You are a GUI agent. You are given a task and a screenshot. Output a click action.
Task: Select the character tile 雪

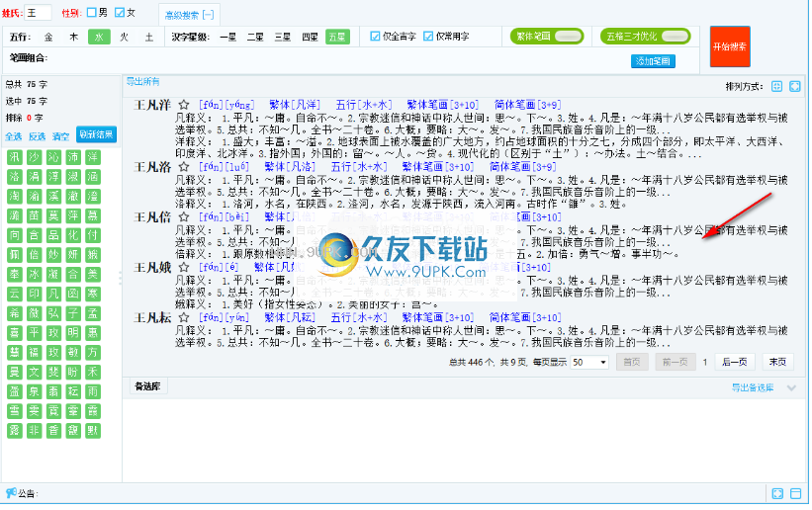(x=15, y=411)
